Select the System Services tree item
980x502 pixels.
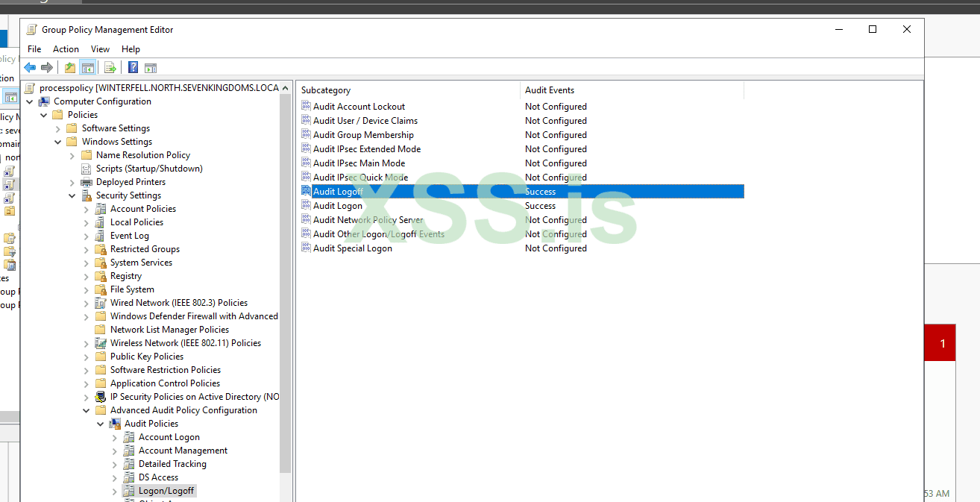pyautogui.click(x=141, y=263)
